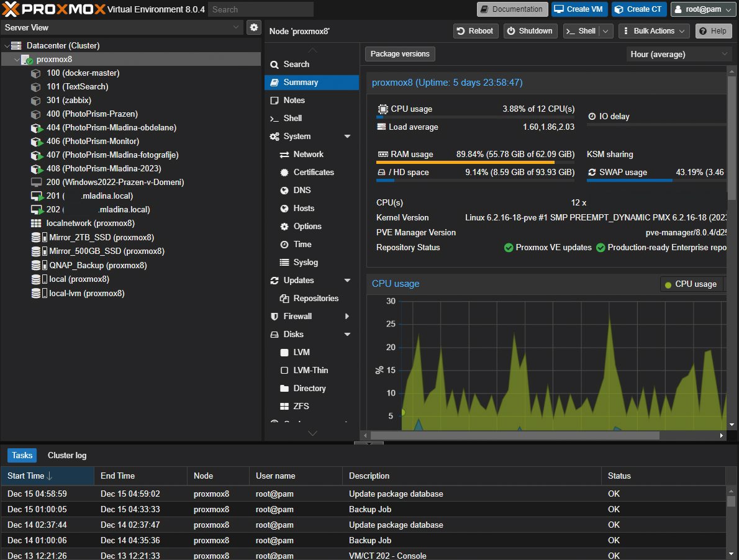This screenshot has width=739, height=560.
Task: Expand the Firewall menu section arrow
Action: (347, 317)
